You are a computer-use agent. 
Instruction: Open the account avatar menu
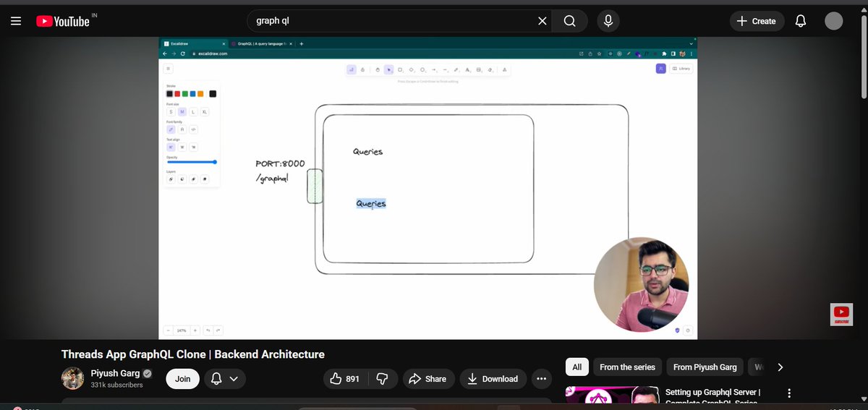(834, 21)
